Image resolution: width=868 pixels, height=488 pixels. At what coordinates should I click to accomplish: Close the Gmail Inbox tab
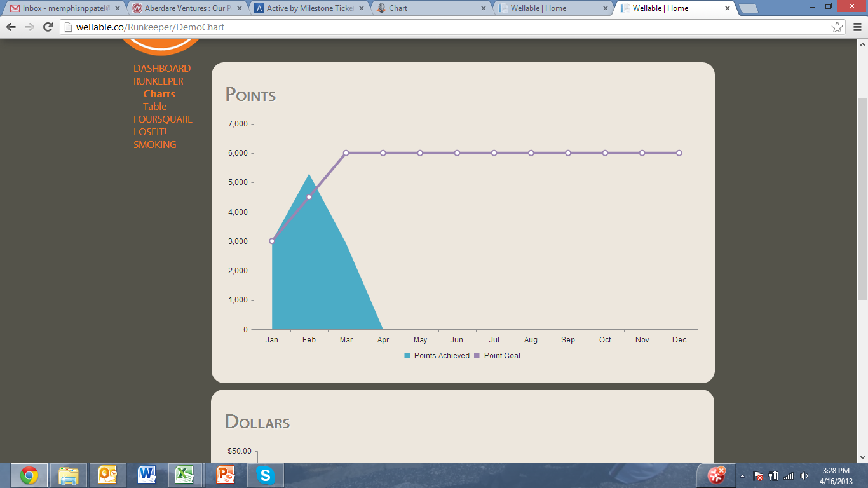(117, 8)
